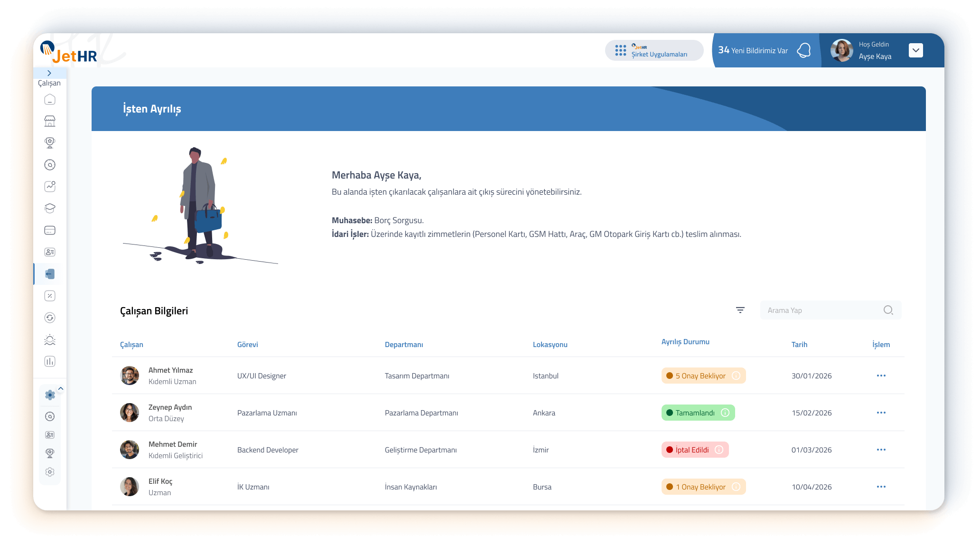Click the notification bell icon
The height and width of the screenshot is (546, 980).
[804, 50]
